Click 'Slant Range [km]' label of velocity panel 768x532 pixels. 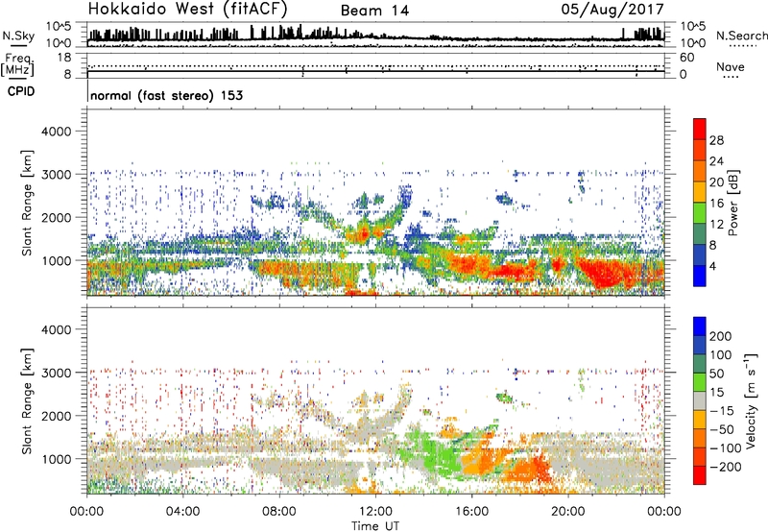[27, 400]
